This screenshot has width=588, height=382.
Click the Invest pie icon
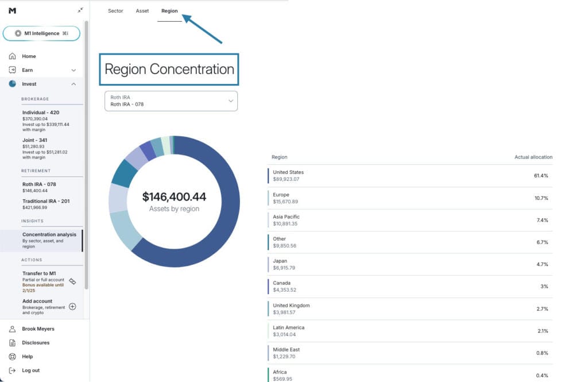(13, 84)
